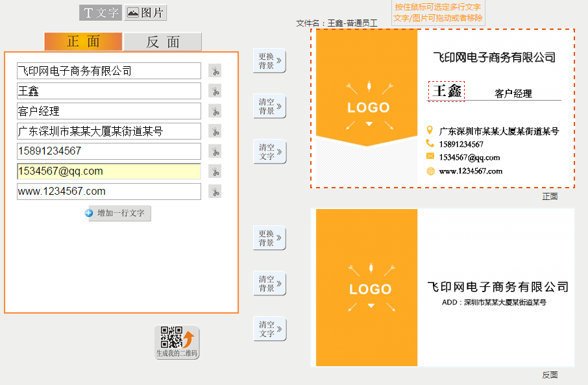
Task: Click the highlighted email input field
Action: pyautogui.click(x=107, y=171)
